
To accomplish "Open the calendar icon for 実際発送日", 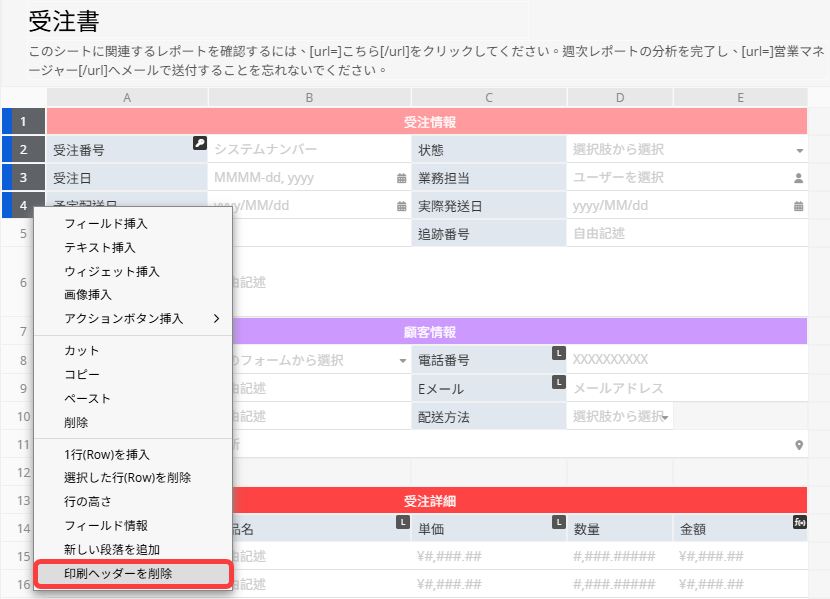I will pyautogui.click(x=798, y=207).
